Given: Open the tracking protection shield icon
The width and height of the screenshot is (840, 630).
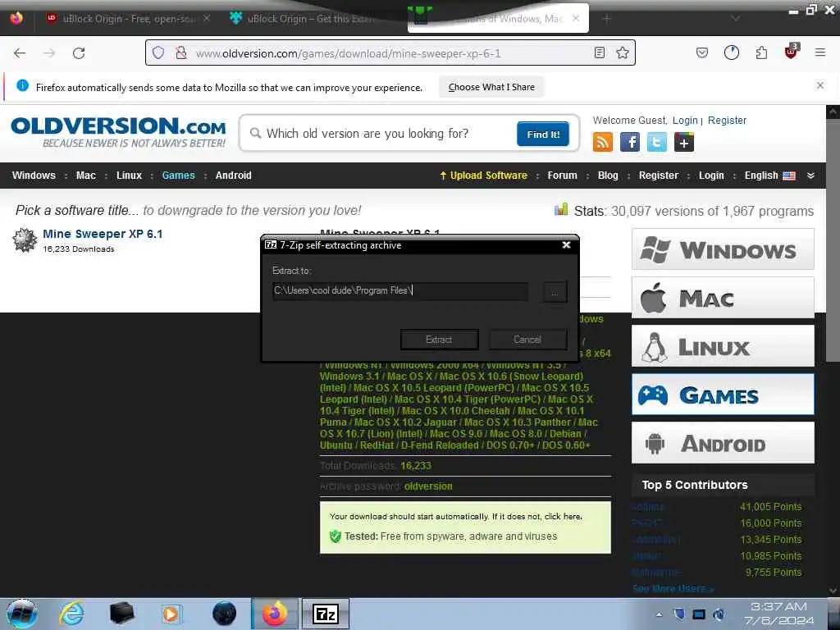Looking at the screenshot, I should [158, 52].
